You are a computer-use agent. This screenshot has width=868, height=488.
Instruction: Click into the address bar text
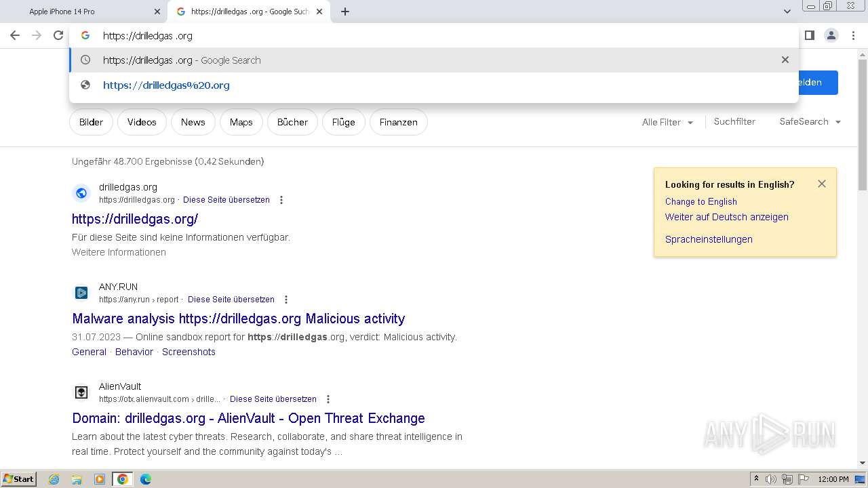click(x=148, y=35)
